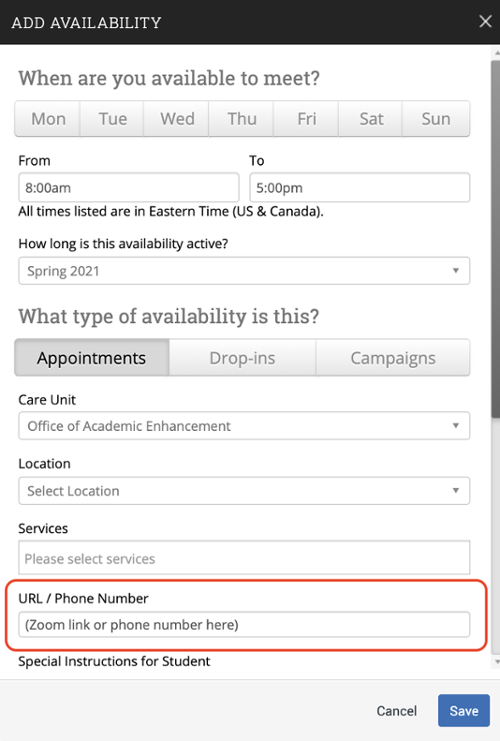Save the availability
This screenshot has height=741, width=500.
click(x=464, y=710)
